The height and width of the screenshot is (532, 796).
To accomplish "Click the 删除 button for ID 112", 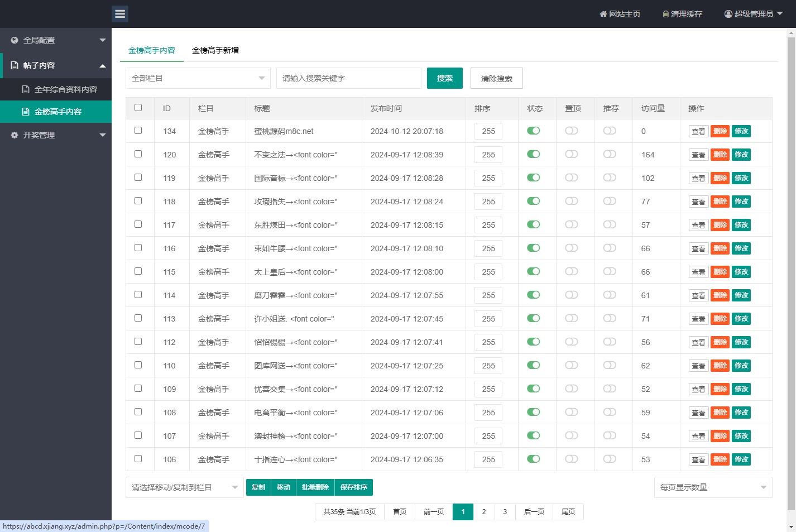I will pyautogui.click(x=720, y=342).
